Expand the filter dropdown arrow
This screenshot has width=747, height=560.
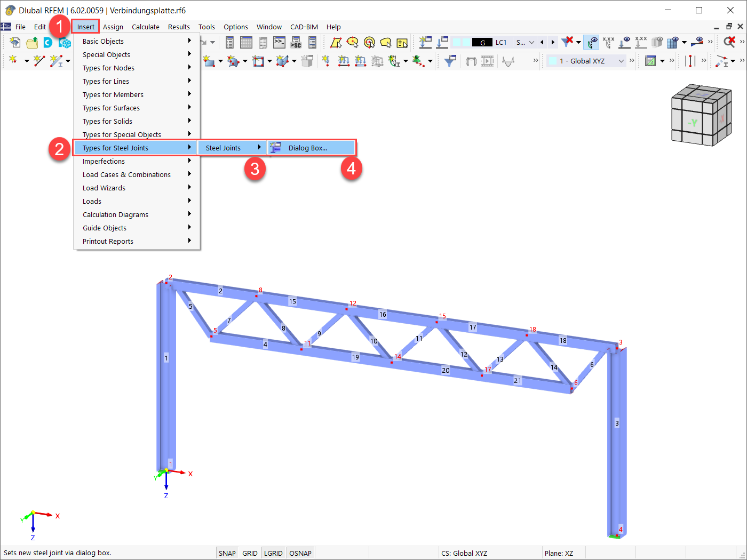click(578, 42)
